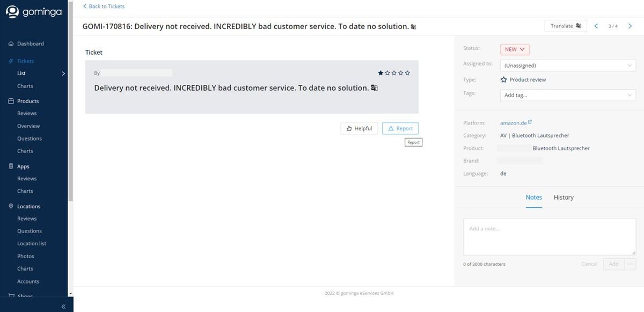
Task: Click translate icon next to ticket title
Action: coord(413,27)
